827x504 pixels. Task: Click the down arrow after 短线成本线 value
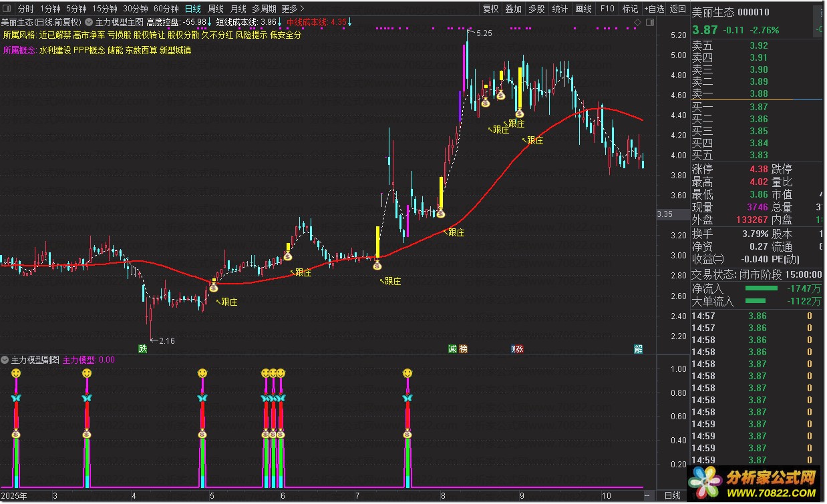pos(280,22)
